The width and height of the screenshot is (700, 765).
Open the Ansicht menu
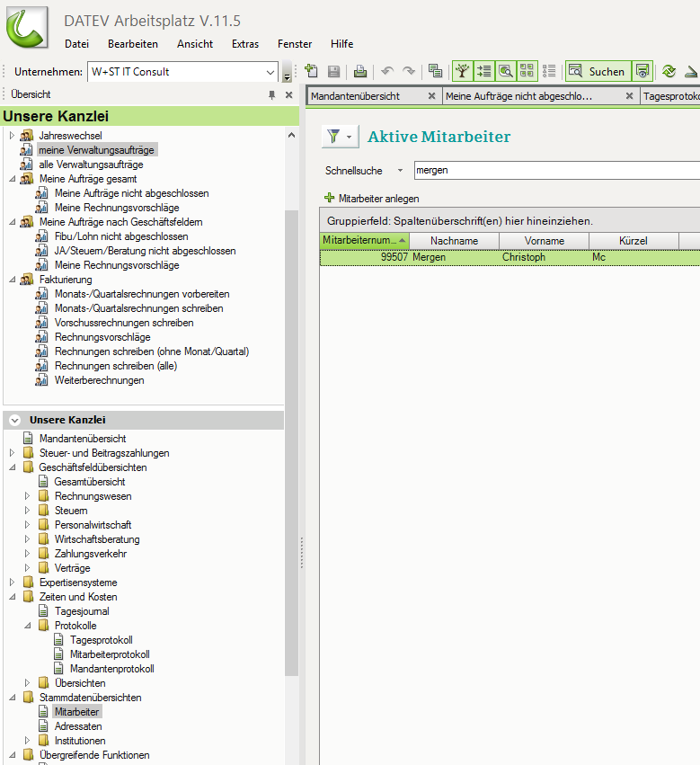195,44
